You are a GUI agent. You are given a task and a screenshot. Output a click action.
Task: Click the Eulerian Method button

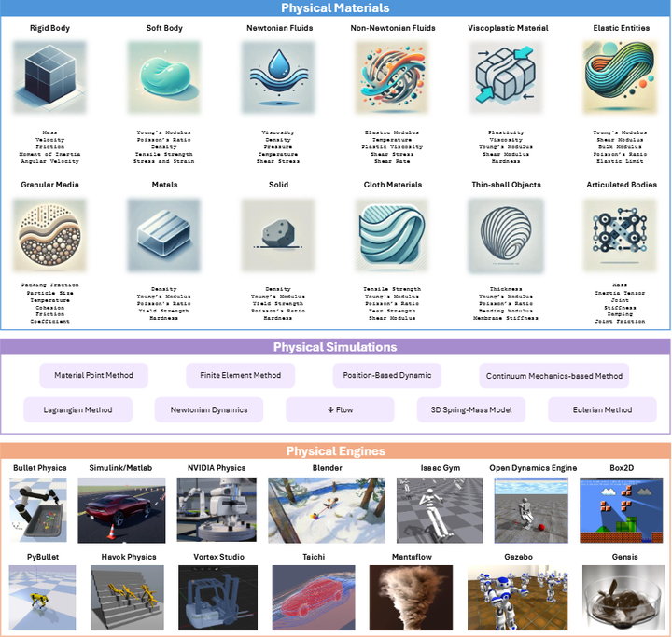(602, 410)
